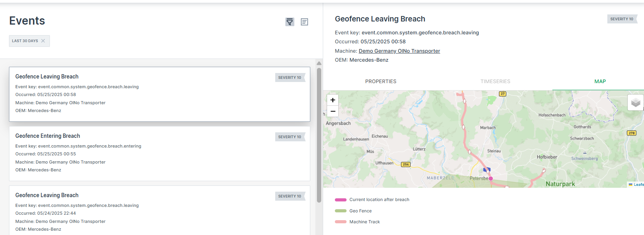This screenshot has height=235, width=644.
Task: Click the blue machine marker on map
Action: (487, 170)
